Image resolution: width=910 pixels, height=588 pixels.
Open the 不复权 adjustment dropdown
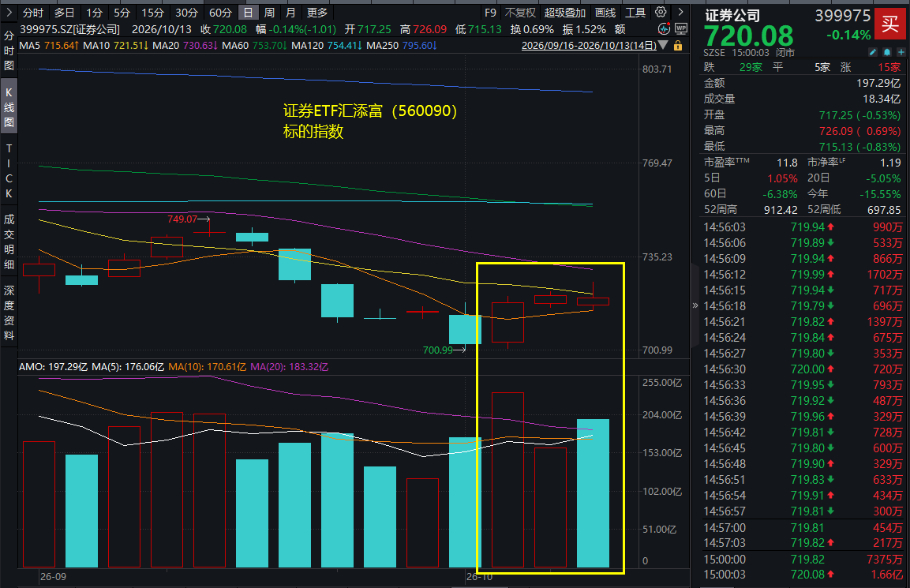coord(520,12)
